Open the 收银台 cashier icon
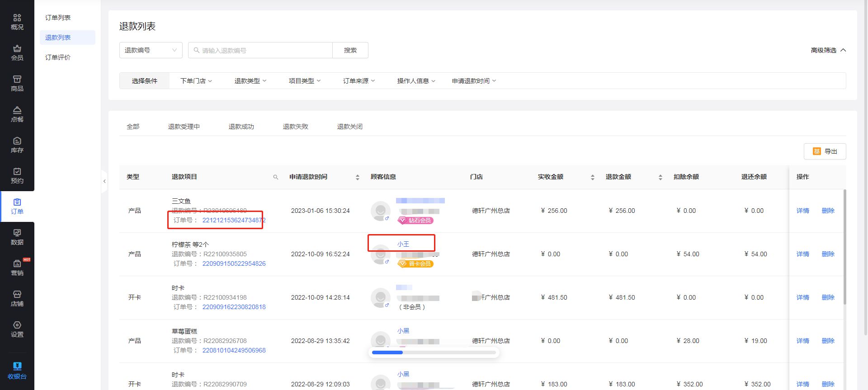Viewport: 868px width, 390px height. [x=17, y=371]
